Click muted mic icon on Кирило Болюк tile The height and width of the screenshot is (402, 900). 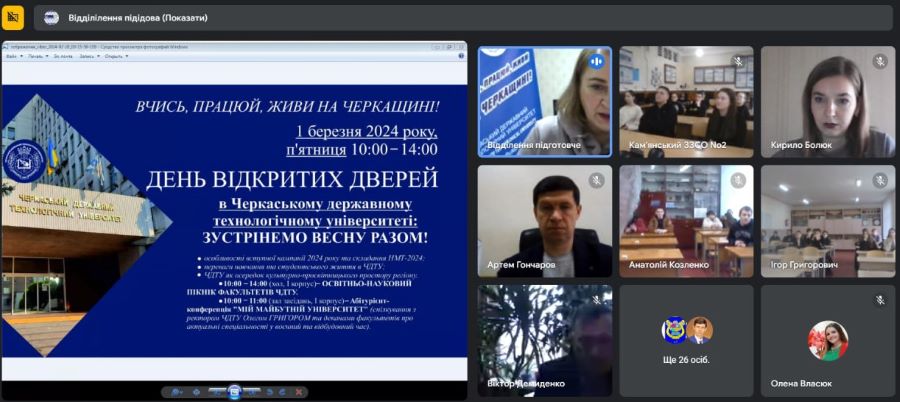880,61
